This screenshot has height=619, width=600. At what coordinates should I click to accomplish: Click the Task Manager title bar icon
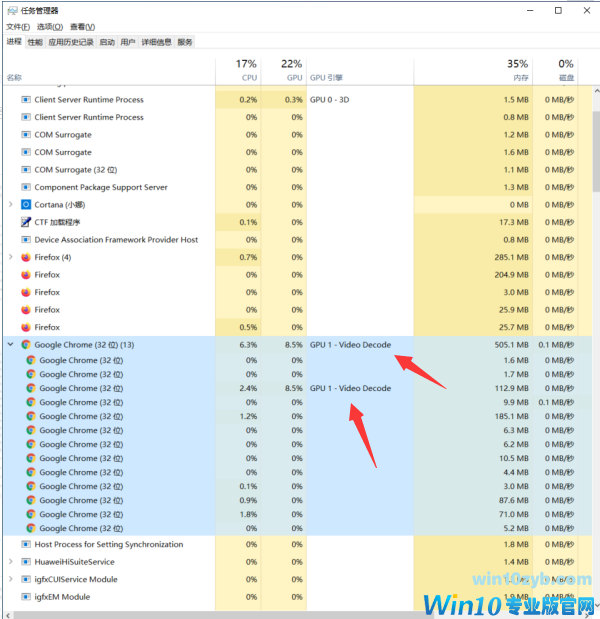(x=13, y=11)
